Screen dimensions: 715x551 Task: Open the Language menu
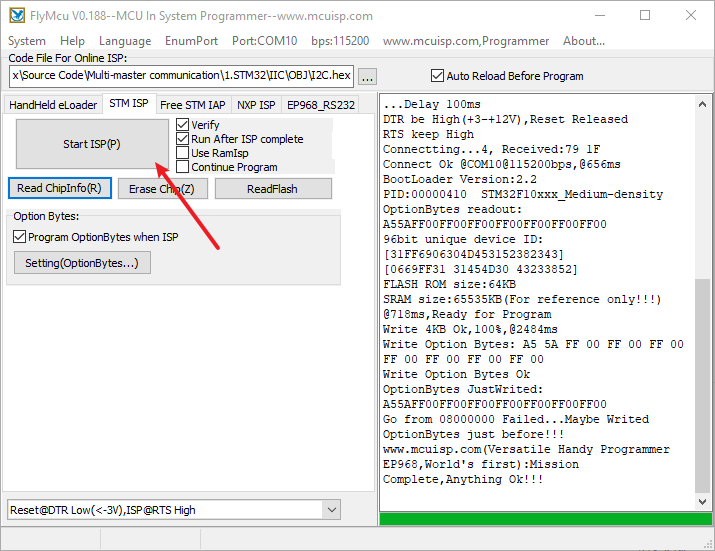[x=125, y=41]
